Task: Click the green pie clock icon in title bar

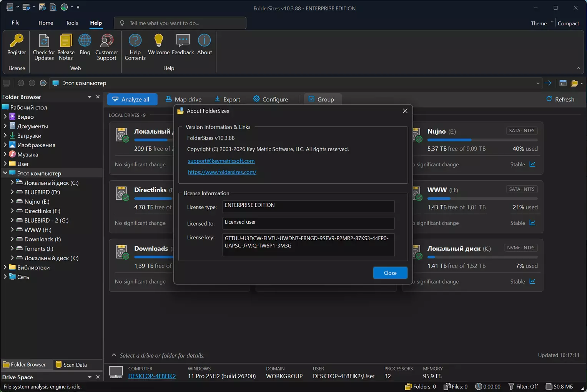Action: click(64, 7)
